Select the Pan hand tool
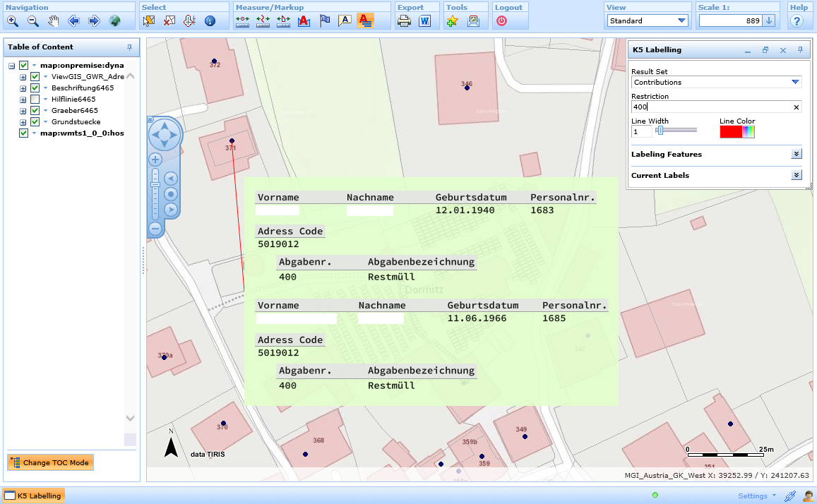 53,21
